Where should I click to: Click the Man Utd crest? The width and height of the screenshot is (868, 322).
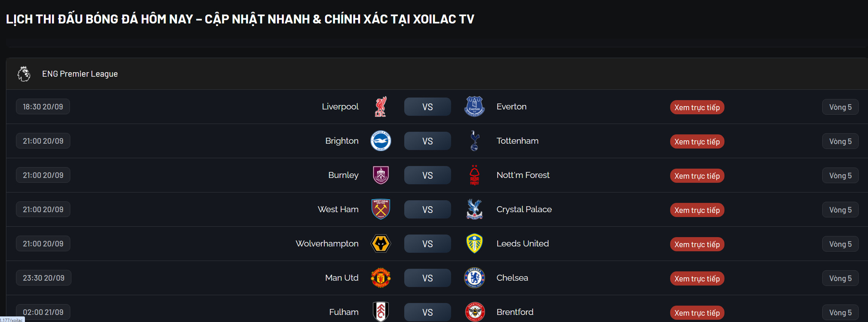(380, 278)
